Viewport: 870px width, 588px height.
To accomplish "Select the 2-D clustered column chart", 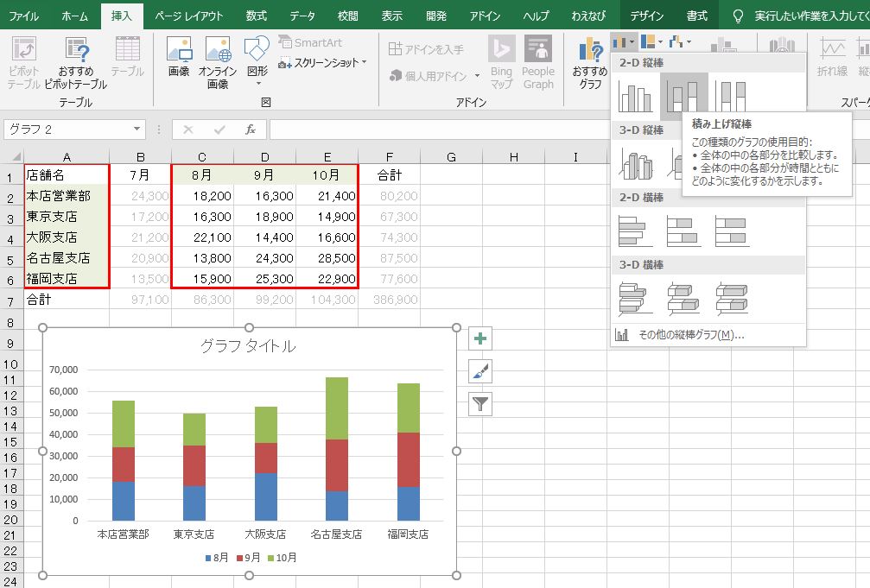I will click(x=635, y=97).
